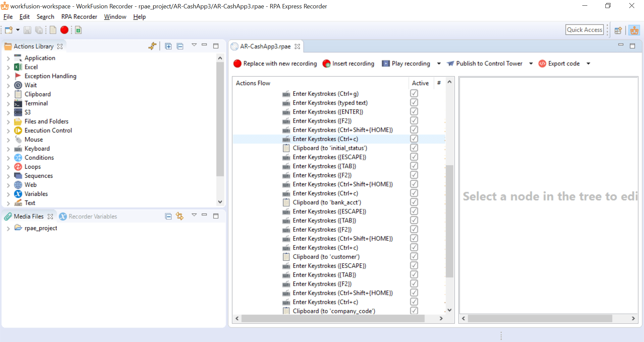The image size is (644, 342).
Task: Click the Save All toolbar icon
Action: [x=39, y=30]
